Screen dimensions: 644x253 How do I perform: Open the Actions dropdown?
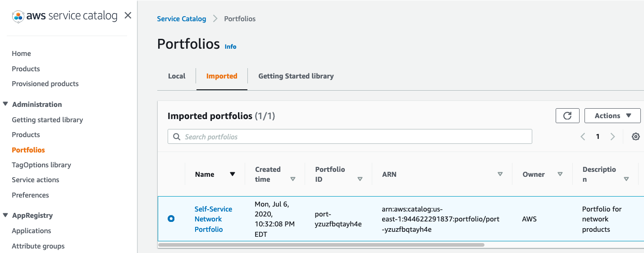point(612,116)
